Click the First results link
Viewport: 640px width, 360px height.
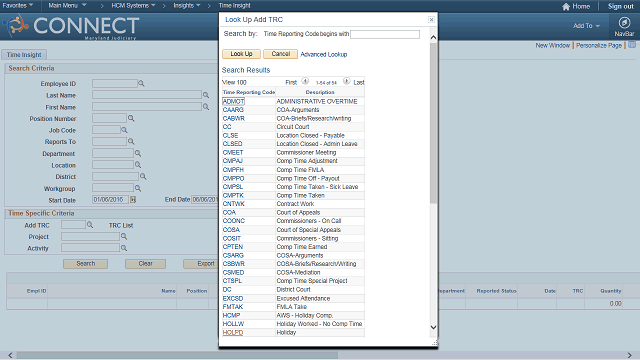(x=291, y=82)
